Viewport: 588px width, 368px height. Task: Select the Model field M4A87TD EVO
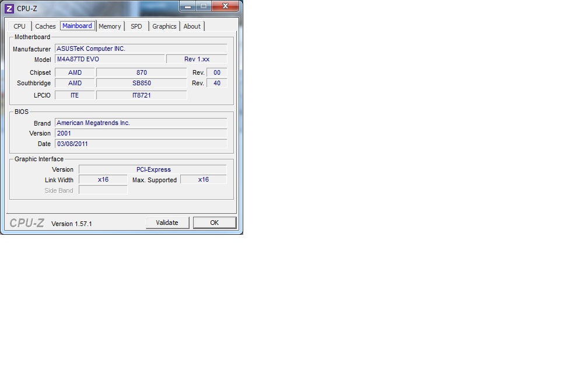tap(110, 60)
